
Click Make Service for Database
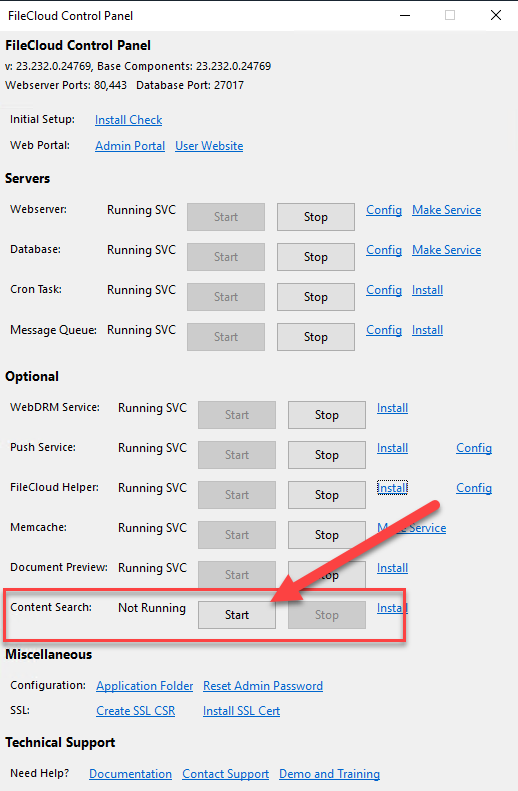click(x=446, y=250)
